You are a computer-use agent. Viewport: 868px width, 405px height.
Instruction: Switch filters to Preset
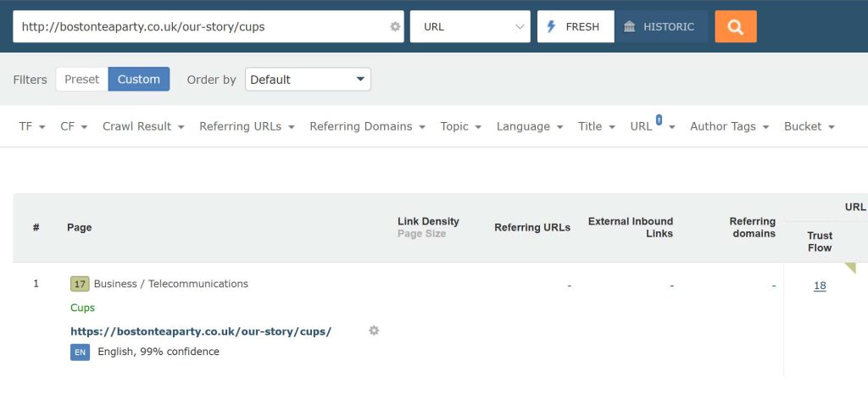click(82, 79)
